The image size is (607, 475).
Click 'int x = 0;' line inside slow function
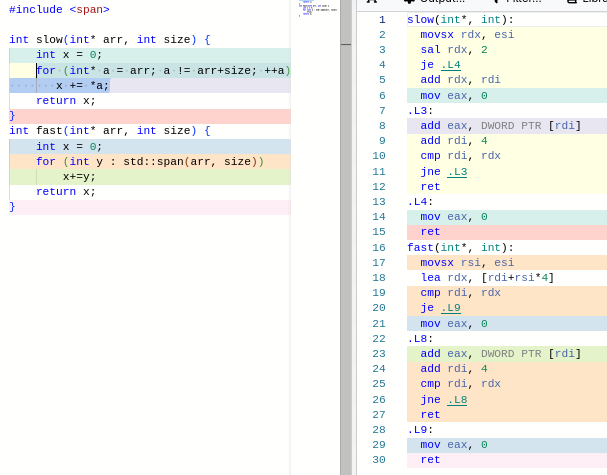tap(69, 55)
